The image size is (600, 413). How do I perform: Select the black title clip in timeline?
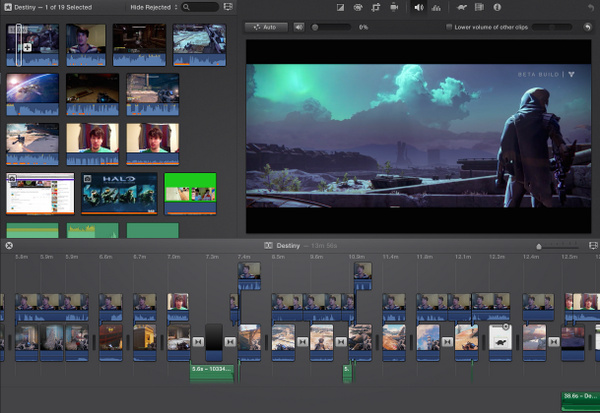pyautogui.click(x=214, y=342)
